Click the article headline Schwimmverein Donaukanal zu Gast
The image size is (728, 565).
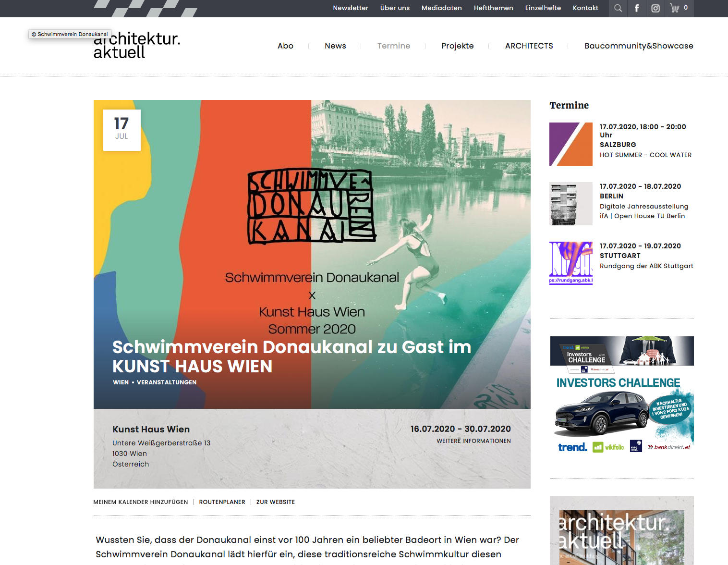pos(292,356)
